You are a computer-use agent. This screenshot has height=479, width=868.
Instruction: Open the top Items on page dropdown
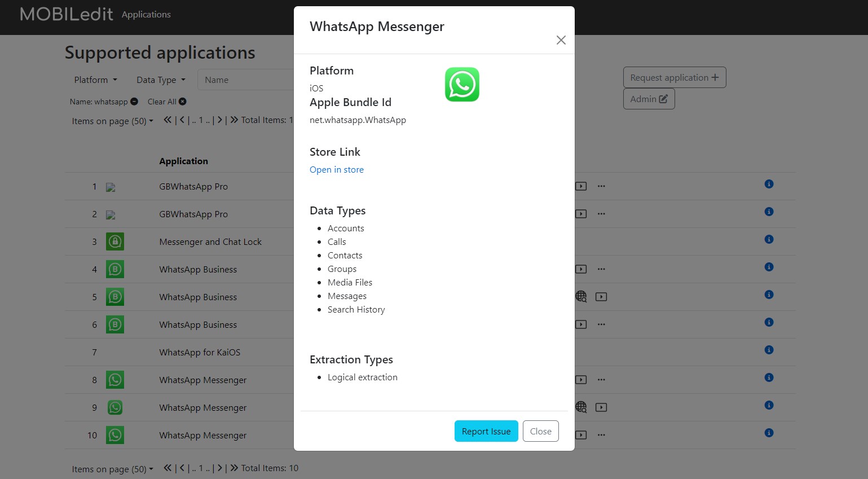(x=112, y=121)
